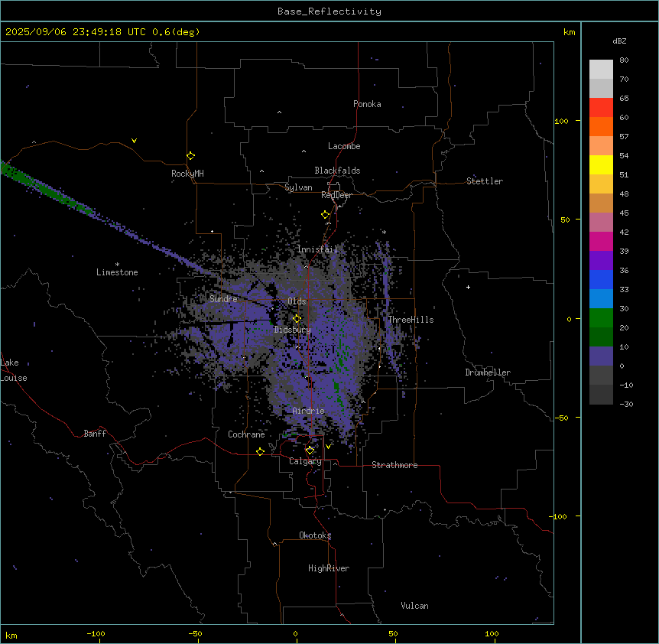Click the yellow radar site marker near Olds

point(297,319)
